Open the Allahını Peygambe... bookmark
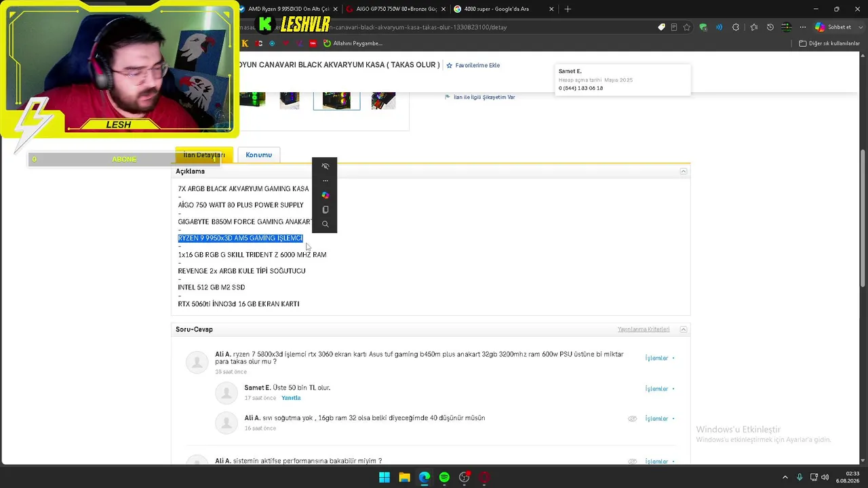The height and width of the screenshot is (488, 868). pos(353,43)
